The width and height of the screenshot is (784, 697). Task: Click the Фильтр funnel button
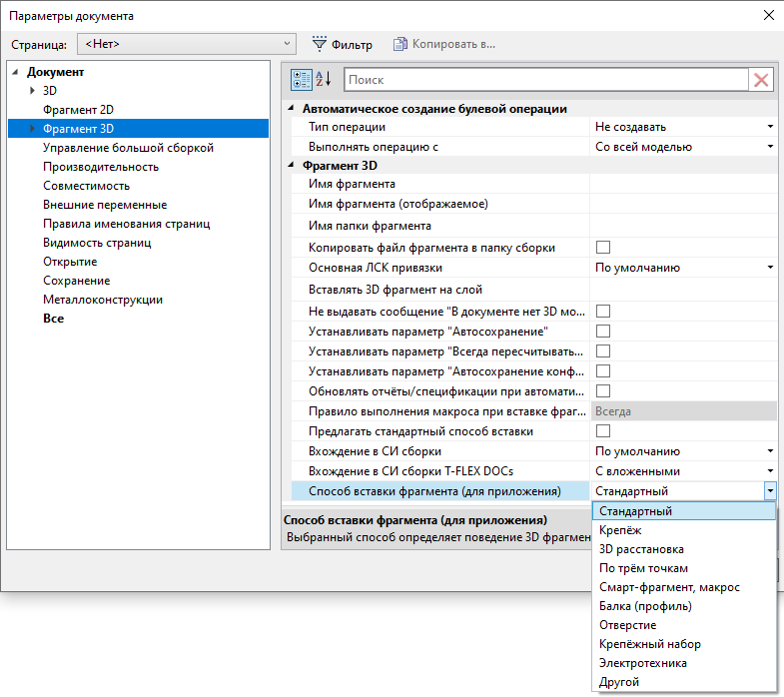pos(342,44)
